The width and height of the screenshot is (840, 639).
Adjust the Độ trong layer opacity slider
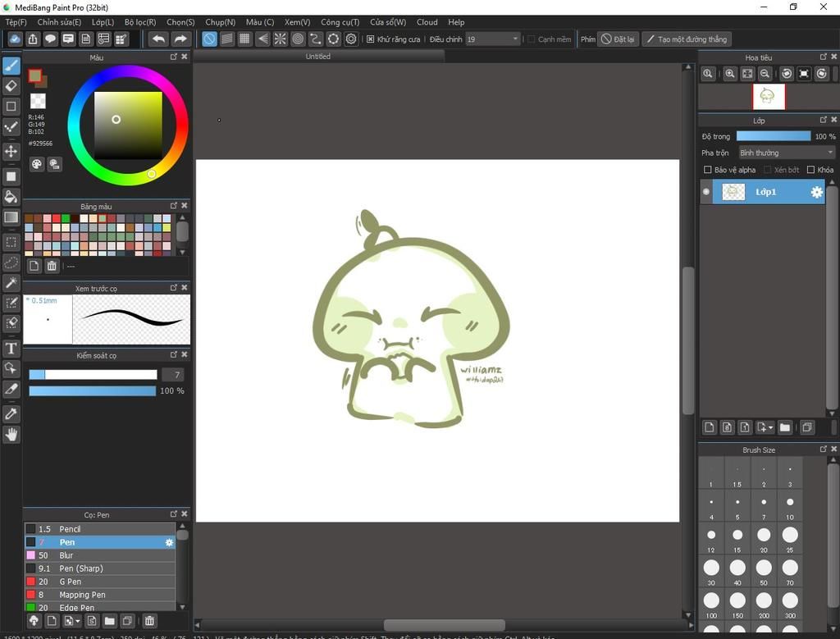tap(774, 137)
